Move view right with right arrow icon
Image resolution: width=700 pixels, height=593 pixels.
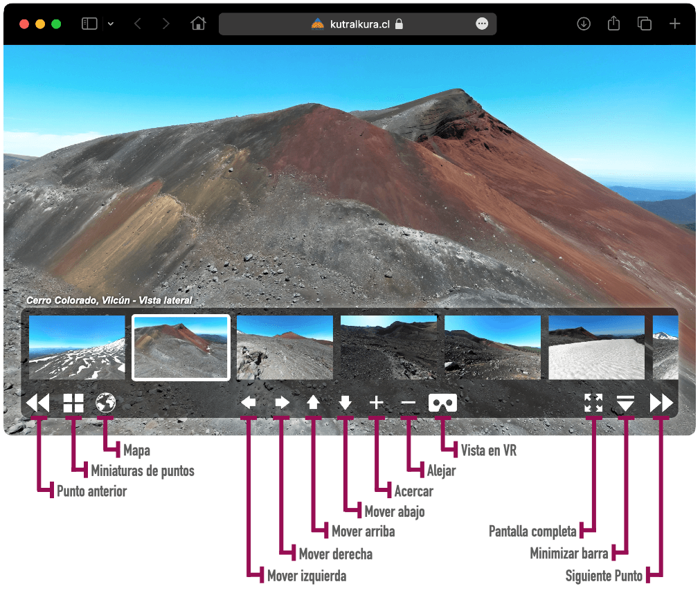(282, 403)
